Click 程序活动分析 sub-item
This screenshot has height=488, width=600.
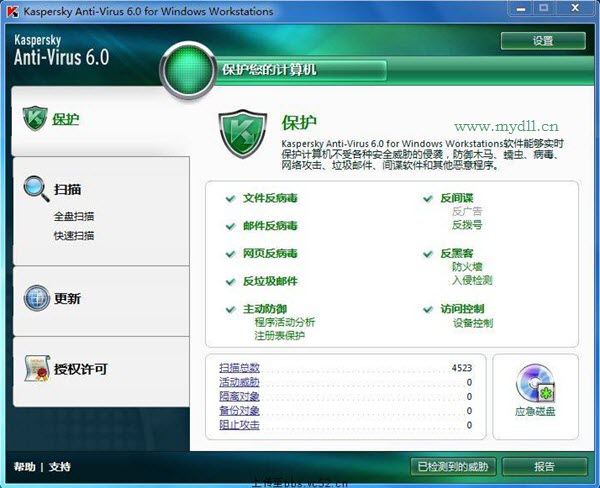pyautogui.click(x=285, y=322)
